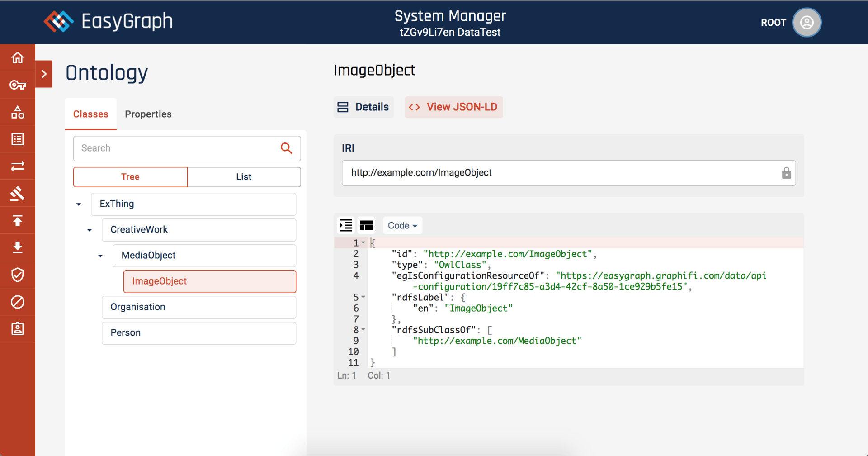The image size is (868, 456).
Task: Click the upload arrow icon in sidebar
Action: 17,221
